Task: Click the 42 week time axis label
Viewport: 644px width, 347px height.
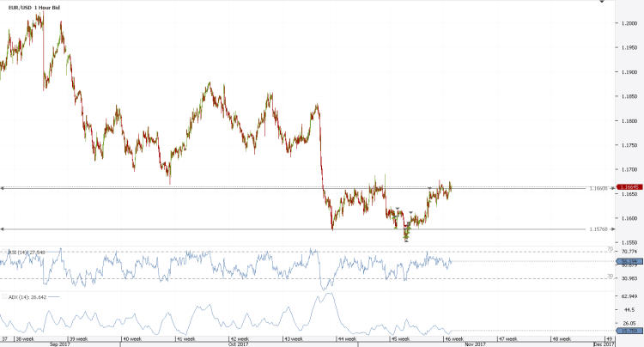Action: click(x=240, y=339)
